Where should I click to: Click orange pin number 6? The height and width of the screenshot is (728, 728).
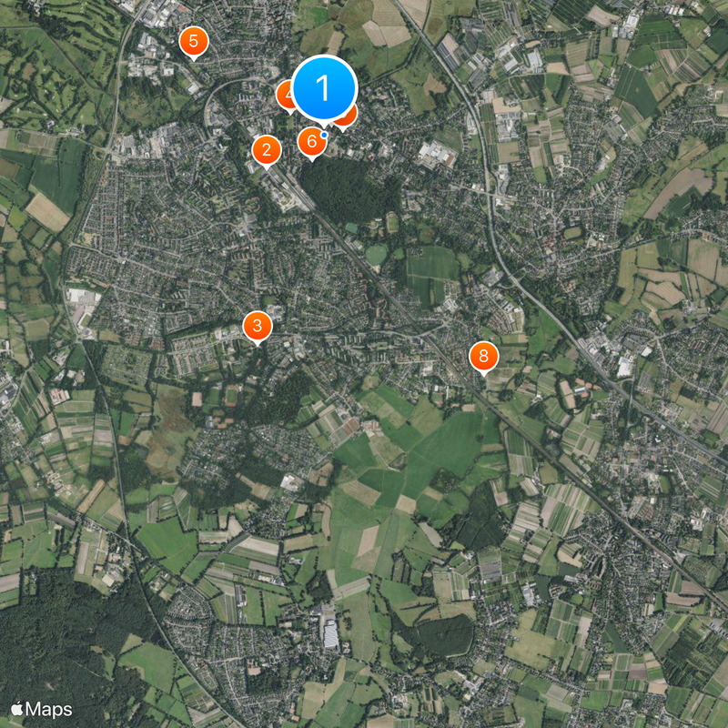(x=311, y=142)
